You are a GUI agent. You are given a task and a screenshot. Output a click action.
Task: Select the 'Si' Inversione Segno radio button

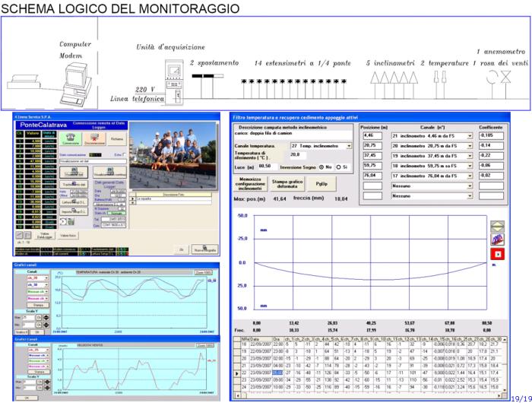340,167
